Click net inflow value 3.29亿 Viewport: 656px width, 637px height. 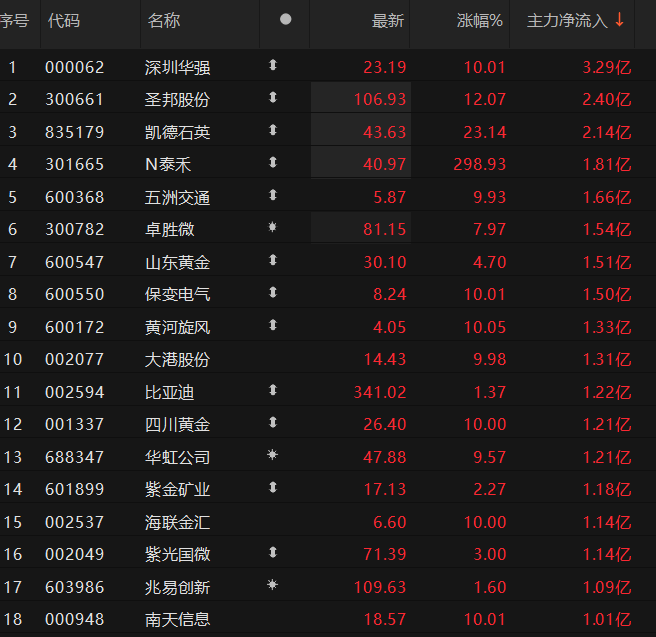607,67
